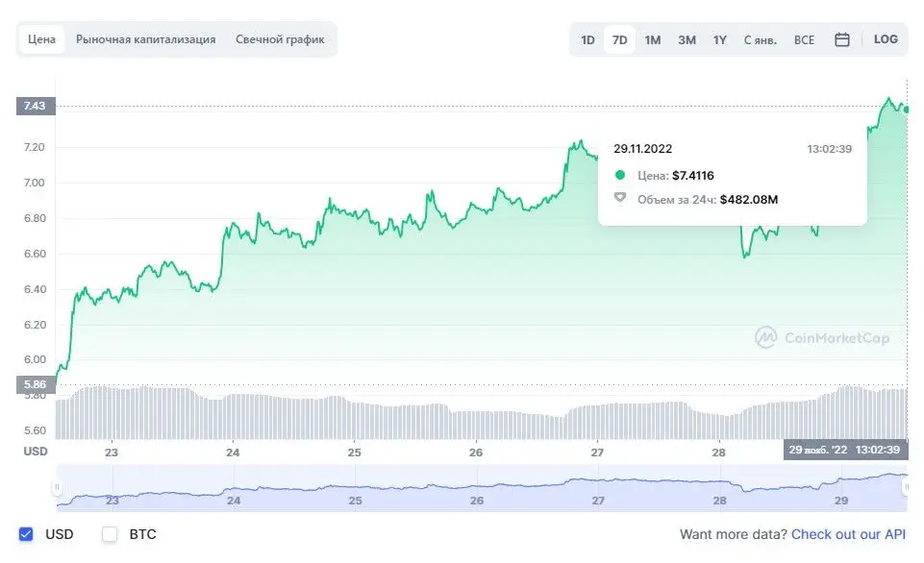
Task: Show ВСЕ all-time price history
Action: [804, 39]
